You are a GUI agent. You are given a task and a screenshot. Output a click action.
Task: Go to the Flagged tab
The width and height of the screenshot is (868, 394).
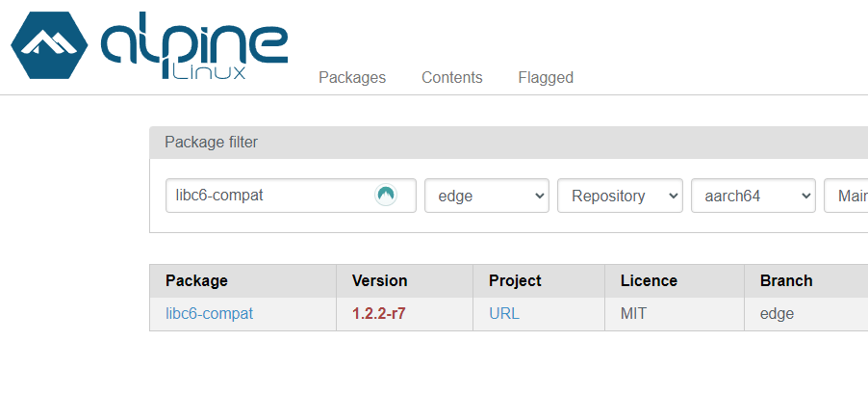[x=546, y=78]
